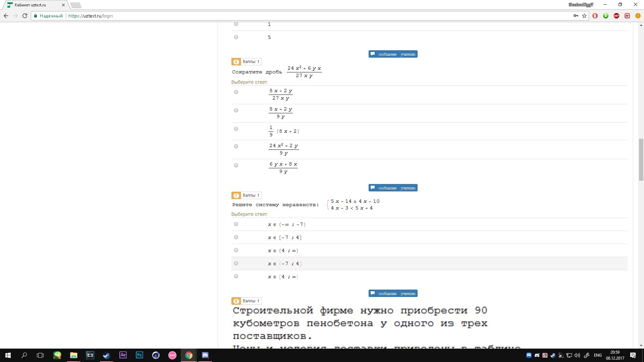Open the Надежный site security info
This screenshot has height=362, width=644.
tap(49, 16)
